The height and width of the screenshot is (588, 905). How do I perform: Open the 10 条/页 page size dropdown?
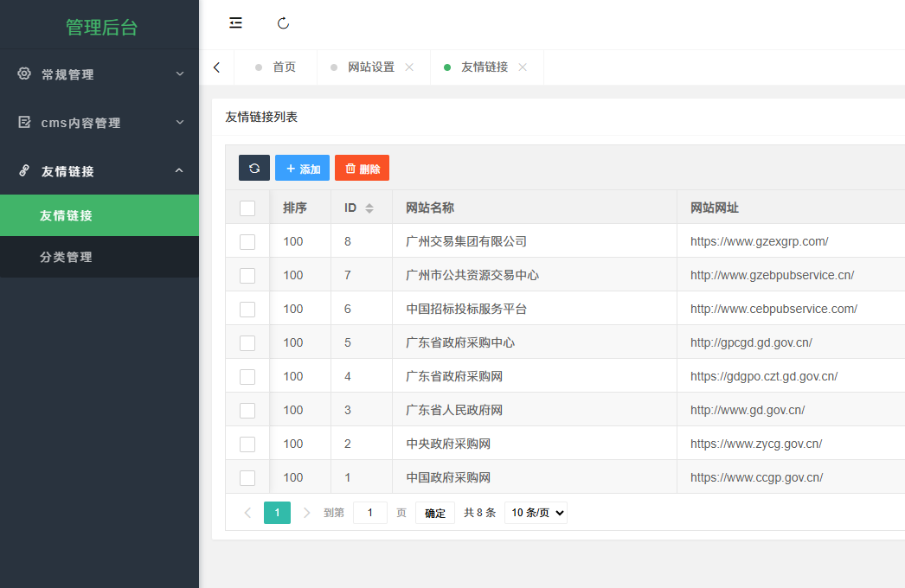click(x=536, y=513)
